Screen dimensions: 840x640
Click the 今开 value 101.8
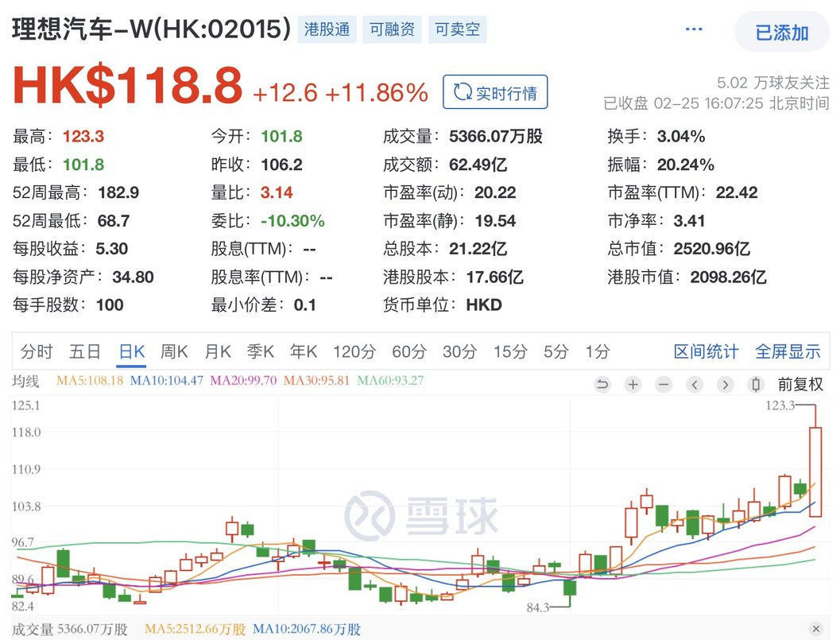coord(282,136)
